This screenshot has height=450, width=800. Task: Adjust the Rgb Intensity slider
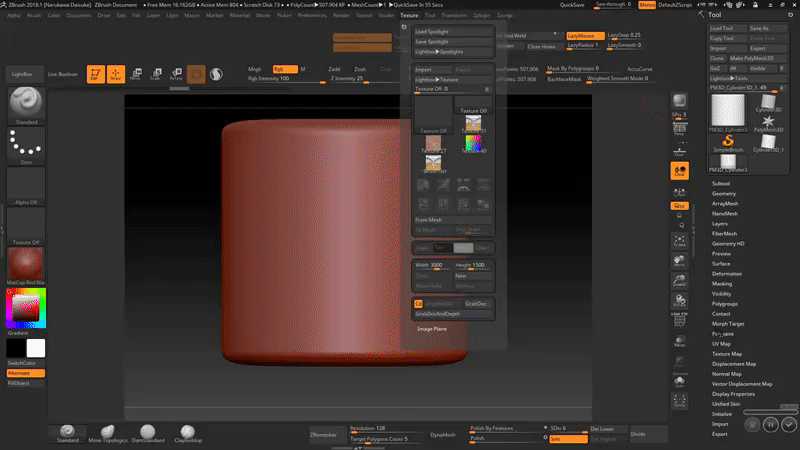pos(286,79)
